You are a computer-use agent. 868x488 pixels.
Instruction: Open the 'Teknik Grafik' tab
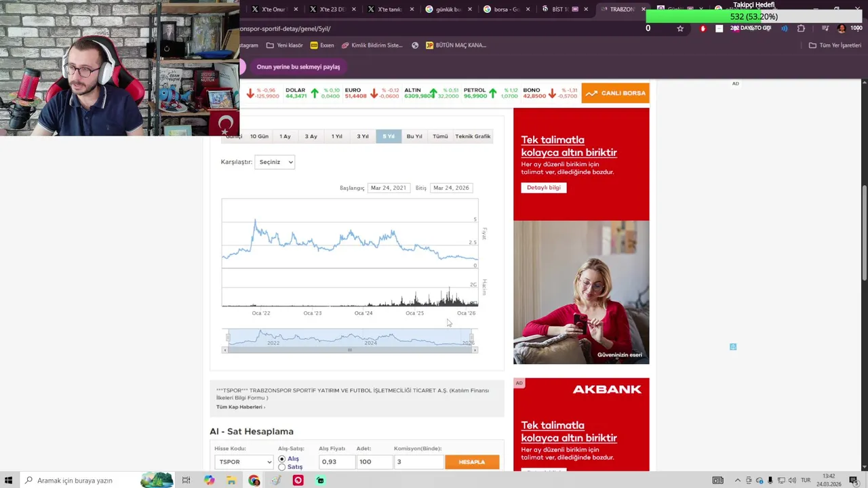[x=473, y=136]
